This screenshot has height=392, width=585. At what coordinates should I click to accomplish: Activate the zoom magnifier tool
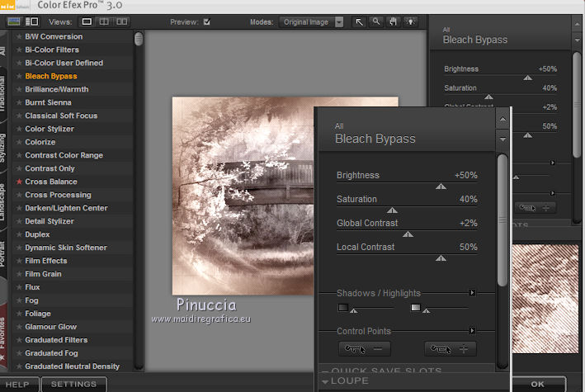pyautogui.click(x=375, y=21)
